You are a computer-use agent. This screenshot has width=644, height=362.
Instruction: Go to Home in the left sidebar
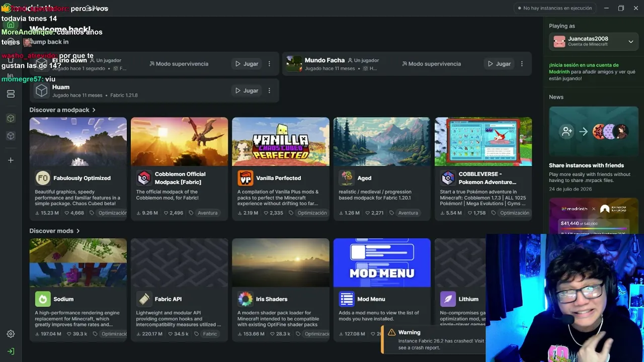tap(11, 25)
